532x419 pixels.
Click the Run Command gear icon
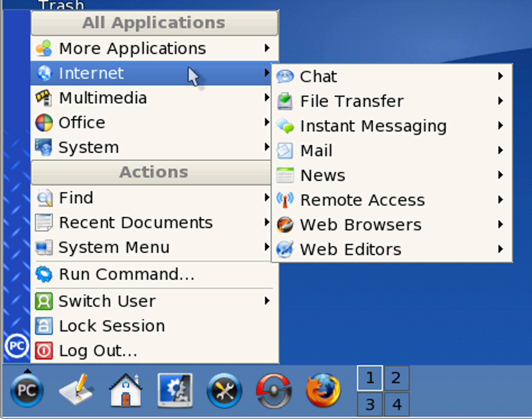click(44, 274)
